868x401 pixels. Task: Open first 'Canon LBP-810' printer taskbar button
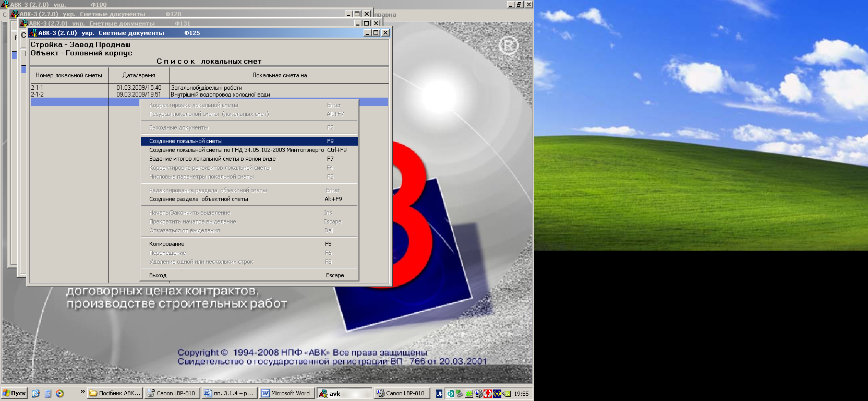(172, 393)
